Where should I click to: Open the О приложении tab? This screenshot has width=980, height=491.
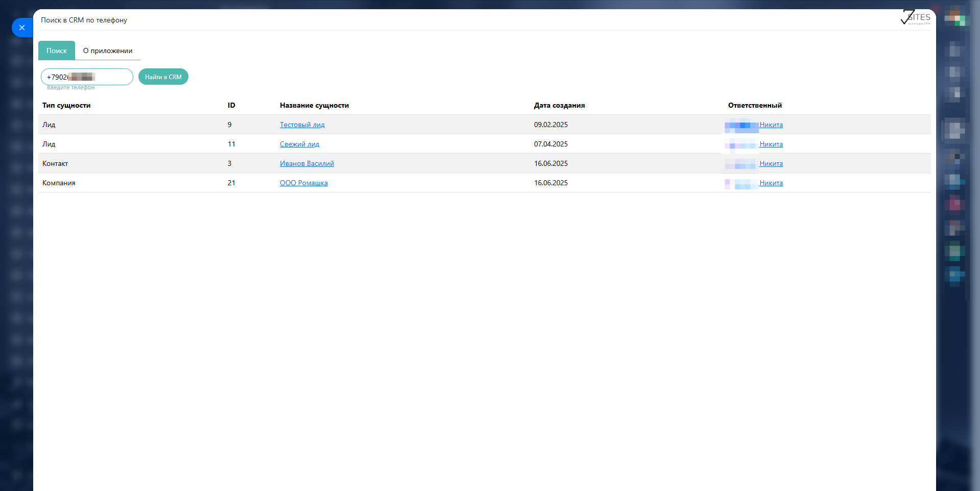(x=108, y=51)
